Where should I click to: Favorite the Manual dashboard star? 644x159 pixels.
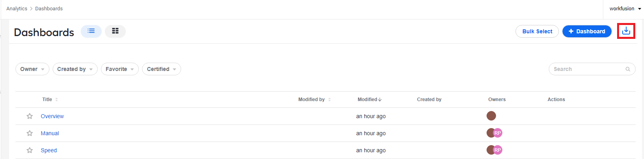pyautogui.click(x=30, y=133)
